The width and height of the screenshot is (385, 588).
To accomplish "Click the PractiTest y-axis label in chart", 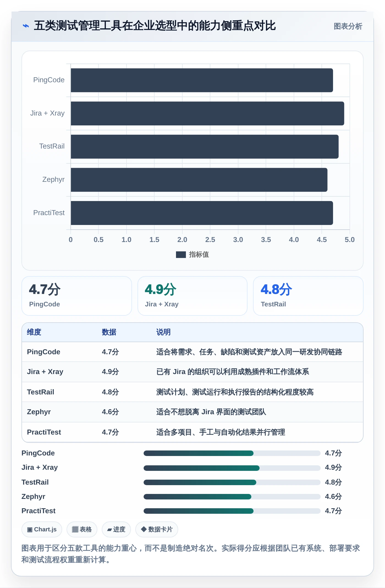I will [49, 213].
